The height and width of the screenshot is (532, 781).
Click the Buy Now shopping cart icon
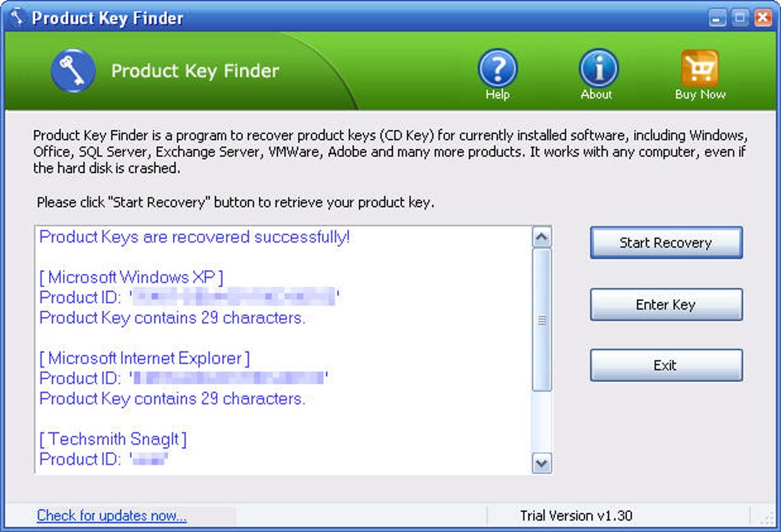tap(700, 69)
